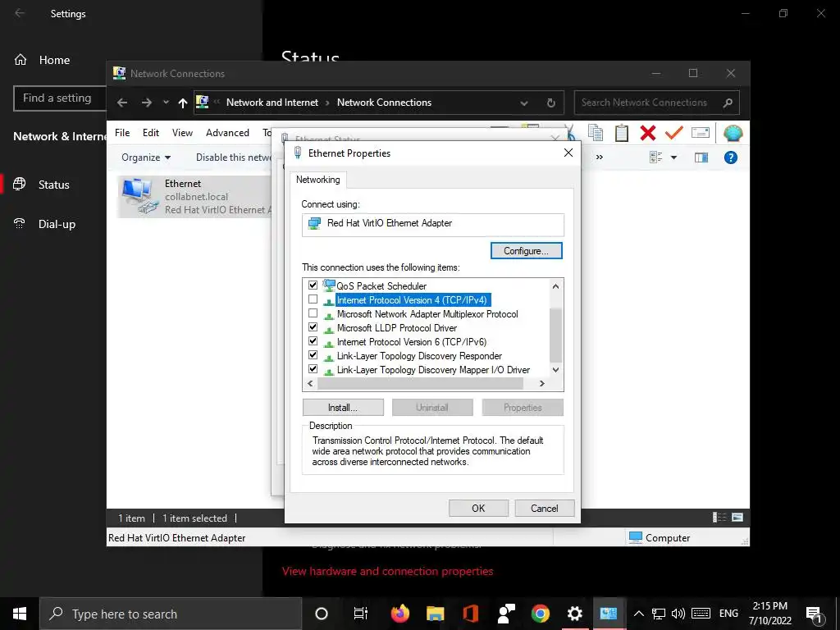Click the envelope-shaped Properties toolbar icon
Viewport: 840px width, 630px height.
coord(701,132)
